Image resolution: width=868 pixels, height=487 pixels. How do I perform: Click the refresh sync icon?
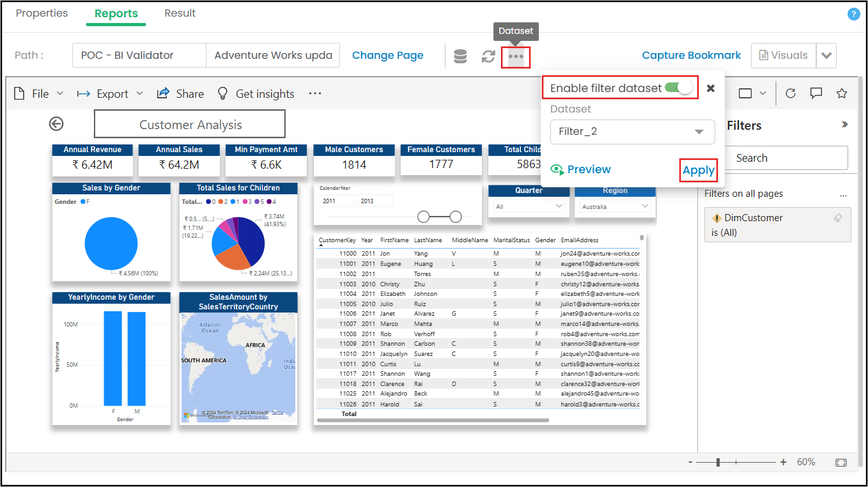click(488, 56)
